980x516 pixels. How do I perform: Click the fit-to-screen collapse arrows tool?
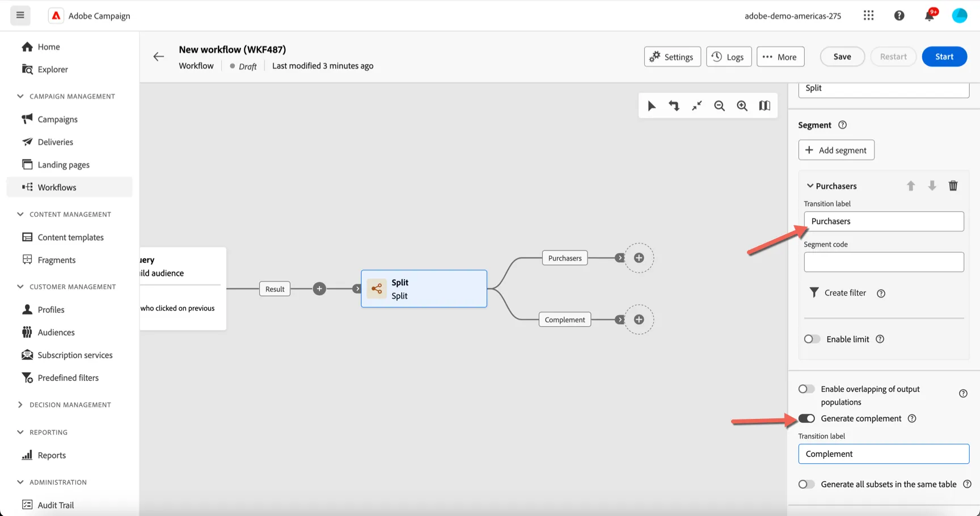(696, 106)
